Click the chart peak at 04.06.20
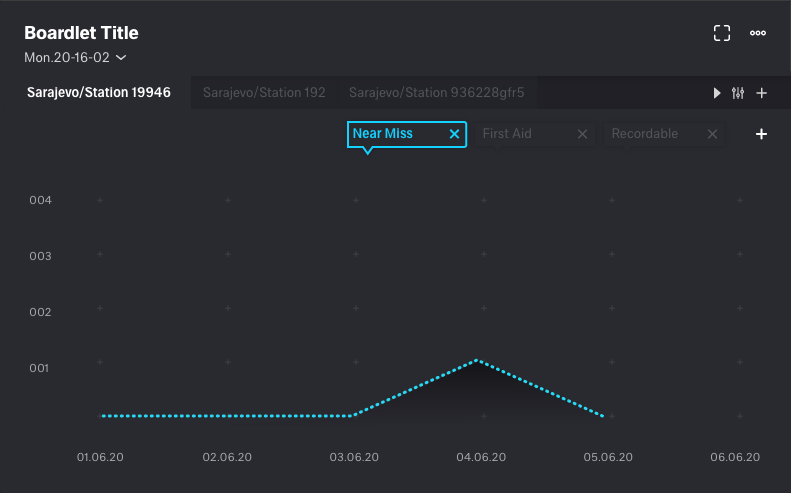Screen dimensions: 791x493 click(x=478, y=360)
